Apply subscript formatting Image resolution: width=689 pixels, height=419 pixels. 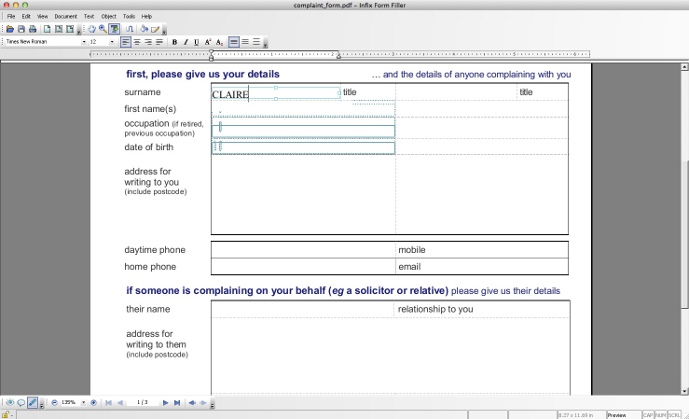[x=219, y=42]
